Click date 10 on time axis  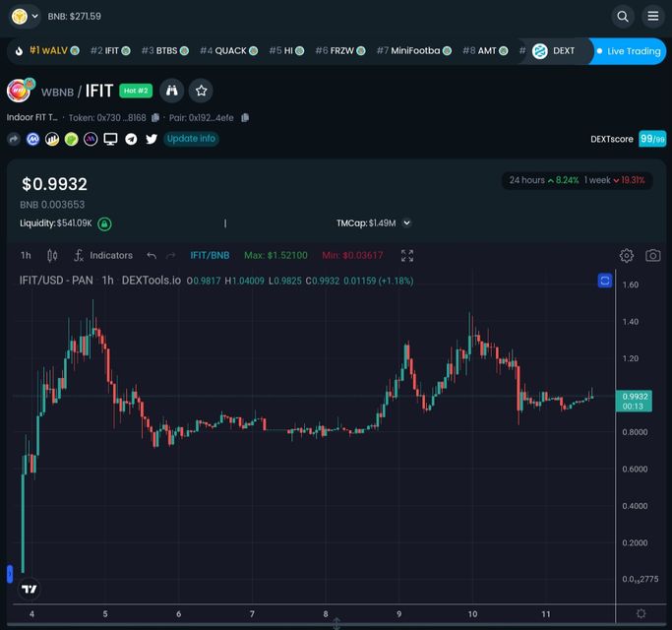pyautogui.click(x=472, y=614)
